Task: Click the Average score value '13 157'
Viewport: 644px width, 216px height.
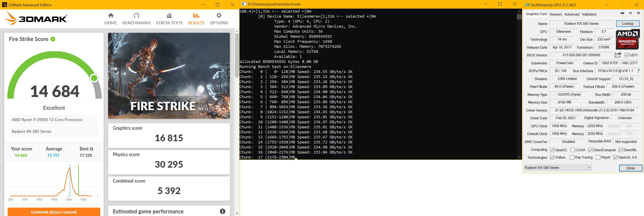Action: pyautogui.click(x=54, y=155)
